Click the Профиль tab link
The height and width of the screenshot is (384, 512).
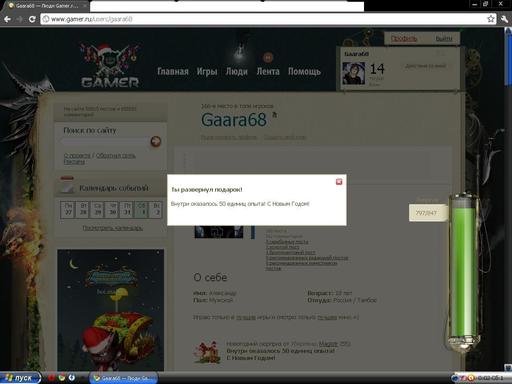[404, 39]
